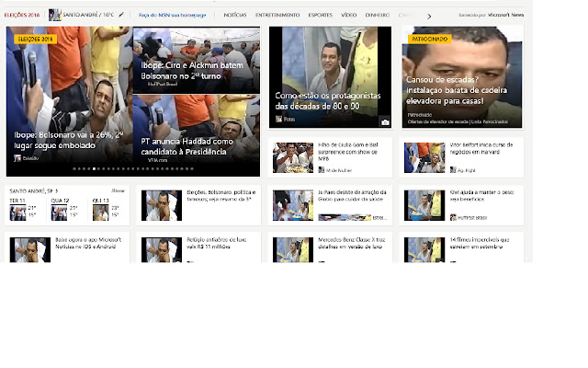Viewport: 588px width, 368px height.
Task: Open the ENTRETENIMENTO menu
Action: coord(277,15)
